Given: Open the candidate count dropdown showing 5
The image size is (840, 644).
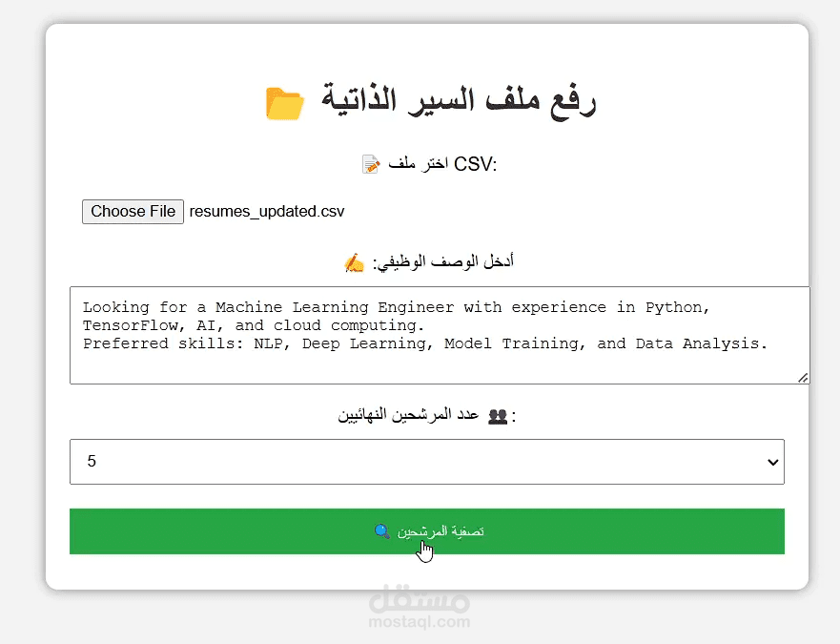Looking at the screenshot, I should 426,461.
